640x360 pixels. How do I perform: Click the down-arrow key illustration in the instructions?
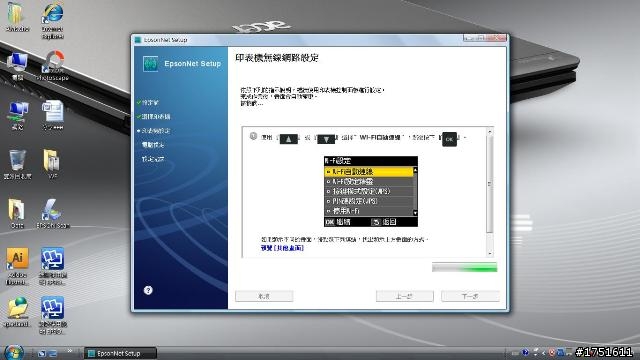coord(326,139)
